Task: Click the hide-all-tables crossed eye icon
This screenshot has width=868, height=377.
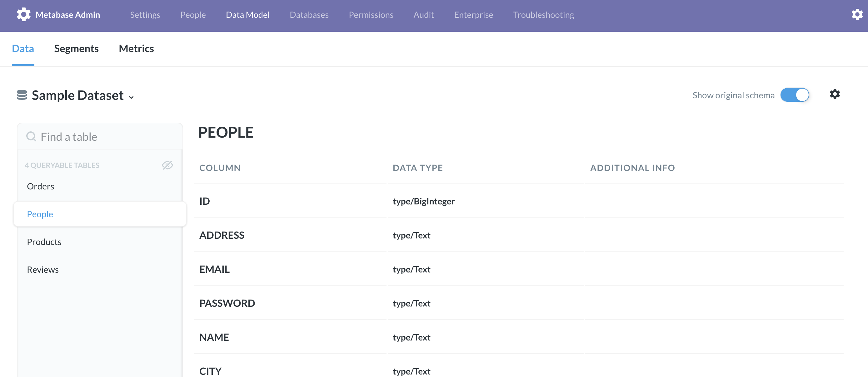Action: (x=167, y=165)
